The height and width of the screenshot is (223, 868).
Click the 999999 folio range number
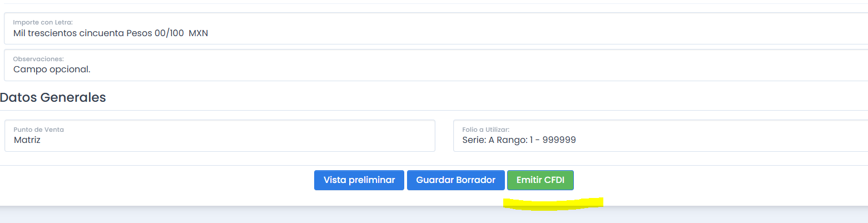coord(559,140)
